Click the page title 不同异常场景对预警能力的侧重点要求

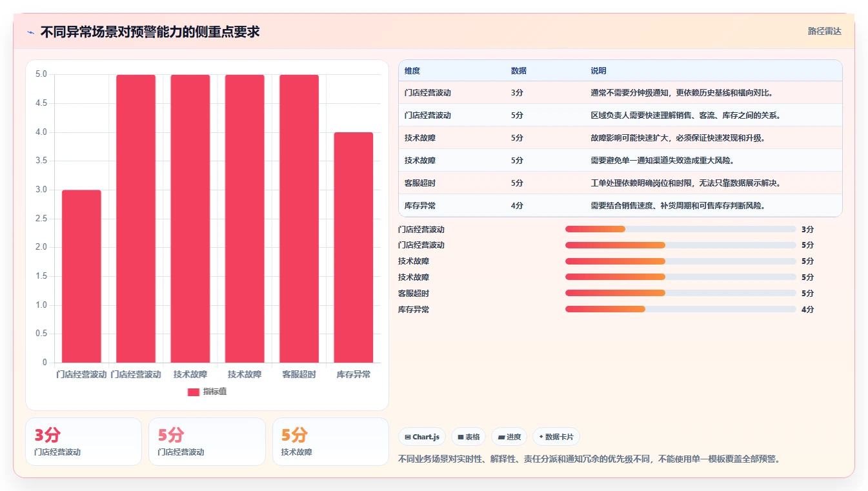[150, 32]
